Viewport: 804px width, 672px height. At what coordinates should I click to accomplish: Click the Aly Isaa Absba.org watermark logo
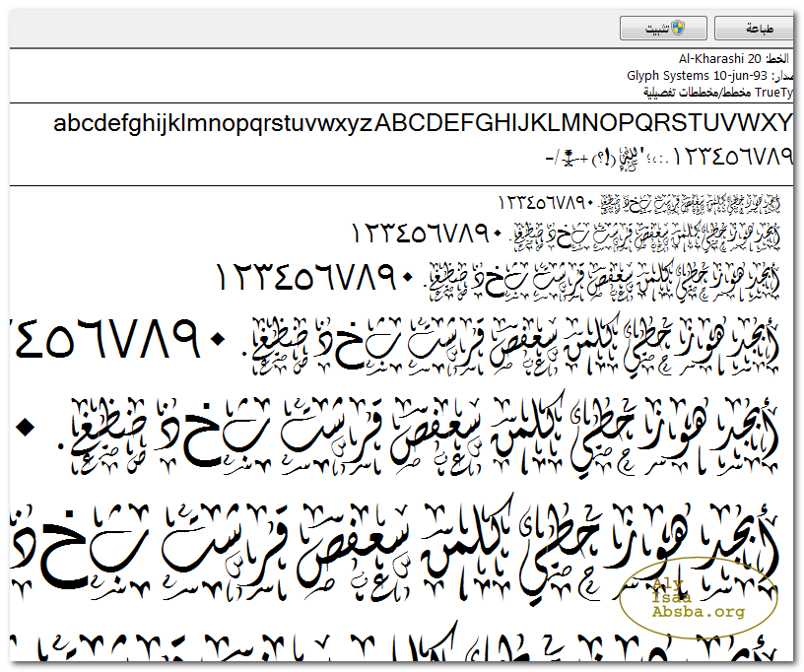coord(699,600)
